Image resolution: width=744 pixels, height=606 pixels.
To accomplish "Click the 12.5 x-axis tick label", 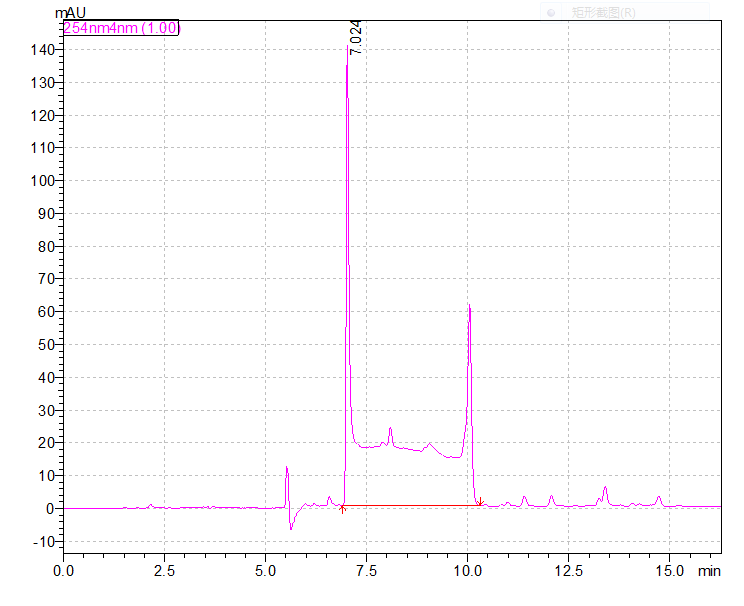I will [568, 571].
